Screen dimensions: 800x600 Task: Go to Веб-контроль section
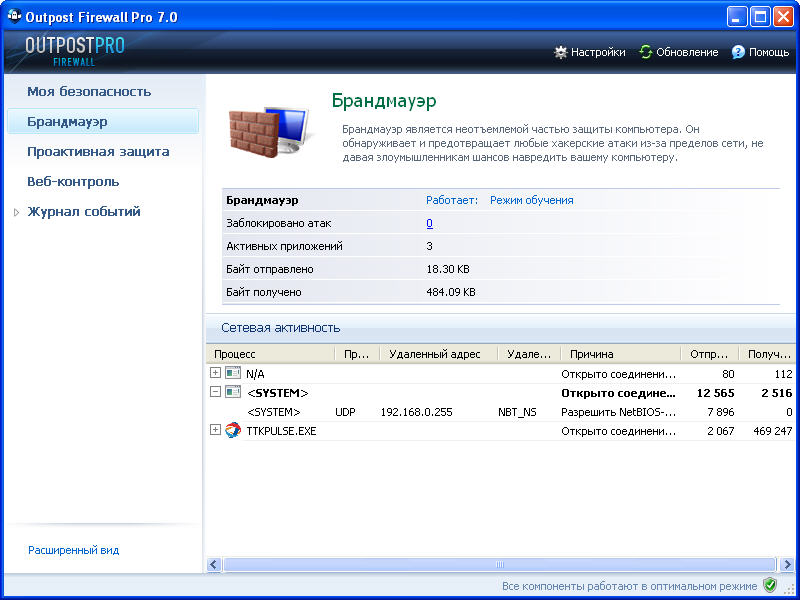click(x=73, y=182)
